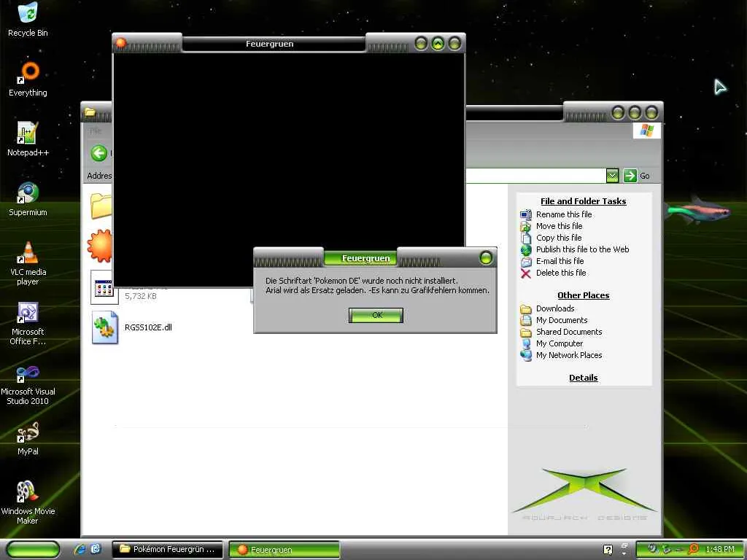Click Move this file task
The image size is (747, 560).
click(x=559, y=226)
